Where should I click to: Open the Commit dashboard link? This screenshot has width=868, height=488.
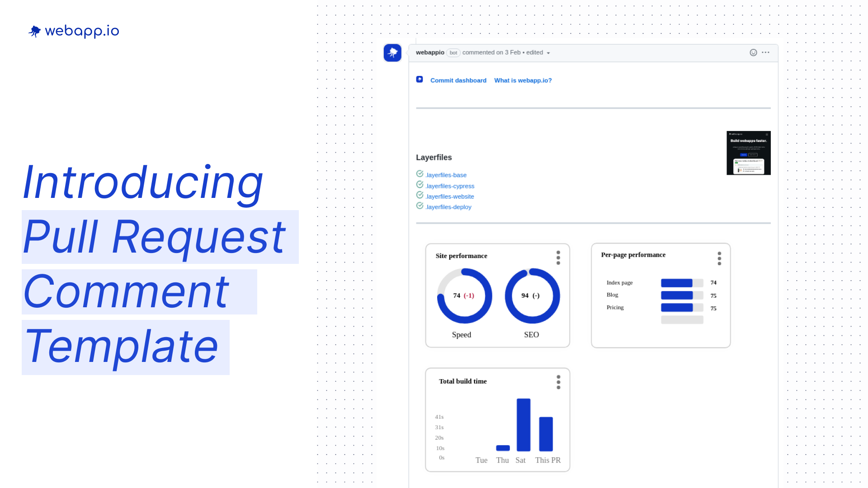point(458,80)
